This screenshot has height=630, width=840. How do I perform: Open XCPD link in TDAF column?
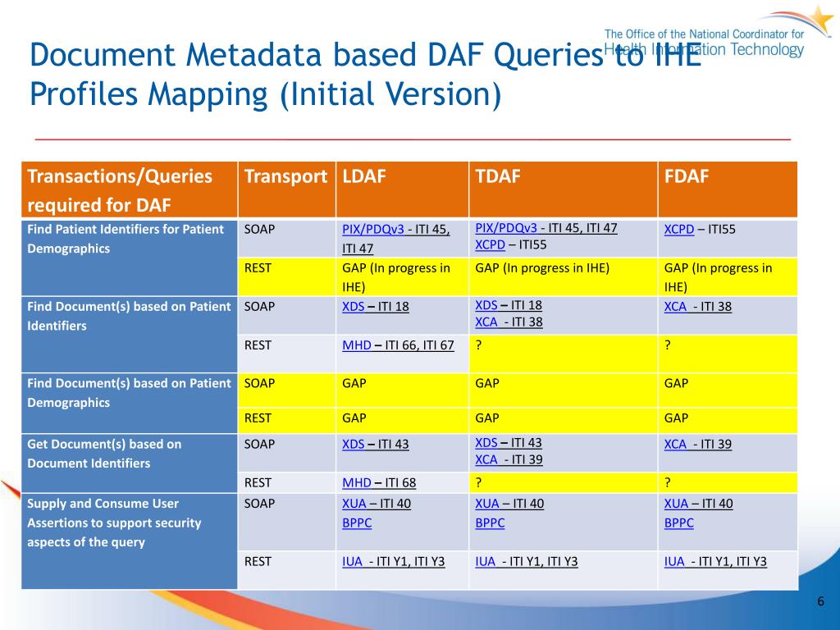pyautogui.click(x=491, y=244)
